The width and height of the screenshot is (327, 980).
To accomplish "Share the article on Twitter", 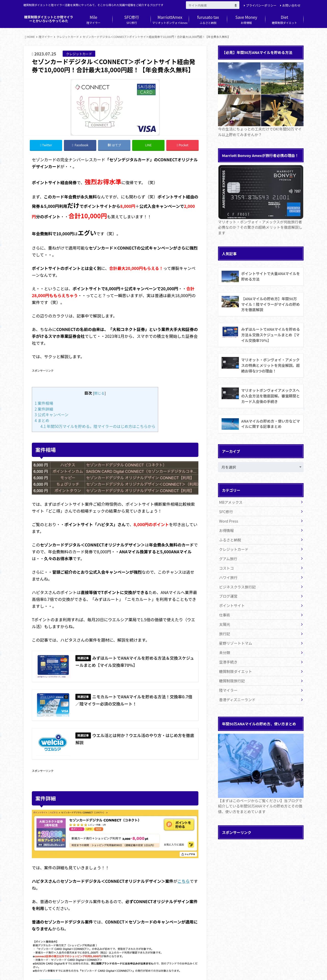I will [x=46, y=145].
